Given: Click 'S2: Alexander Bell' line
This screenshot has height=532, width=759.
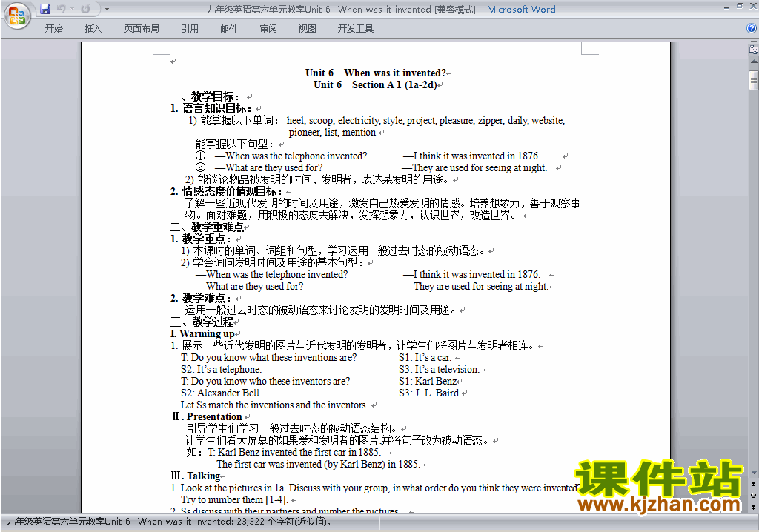Looking at the screenshot, I should pos(220,393).
